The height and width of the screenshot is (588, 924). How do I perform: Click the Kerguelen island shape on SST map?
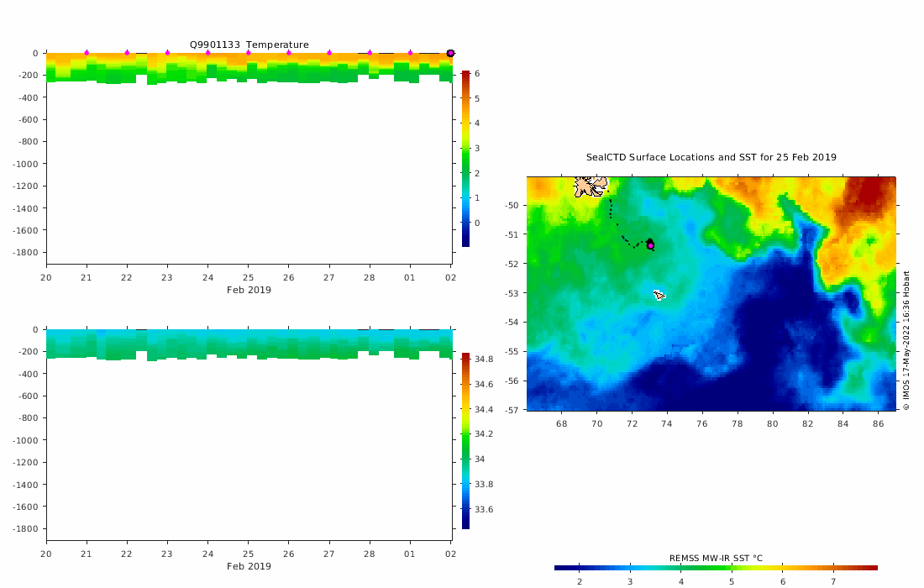[x=591, y=186]
